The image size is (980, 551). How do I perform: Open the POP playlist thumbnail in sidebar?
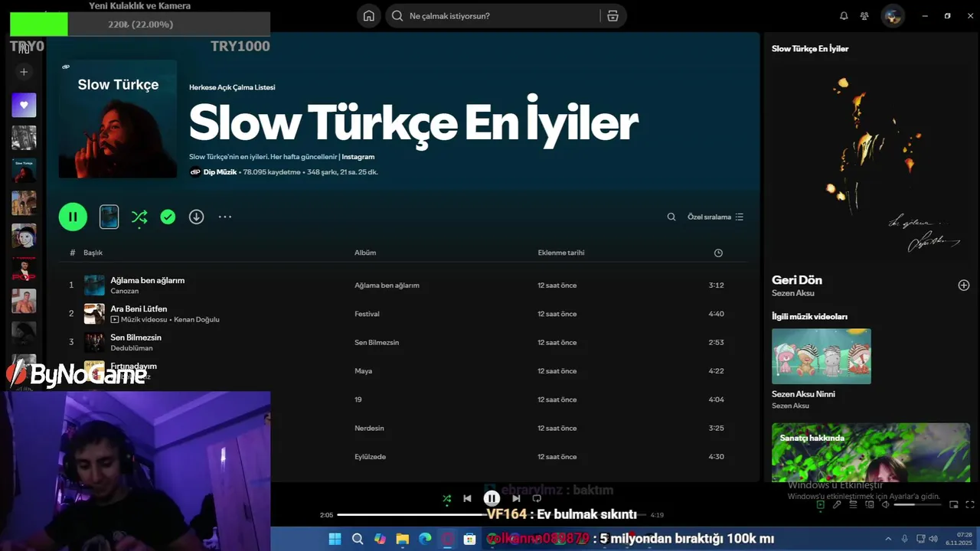24,269
